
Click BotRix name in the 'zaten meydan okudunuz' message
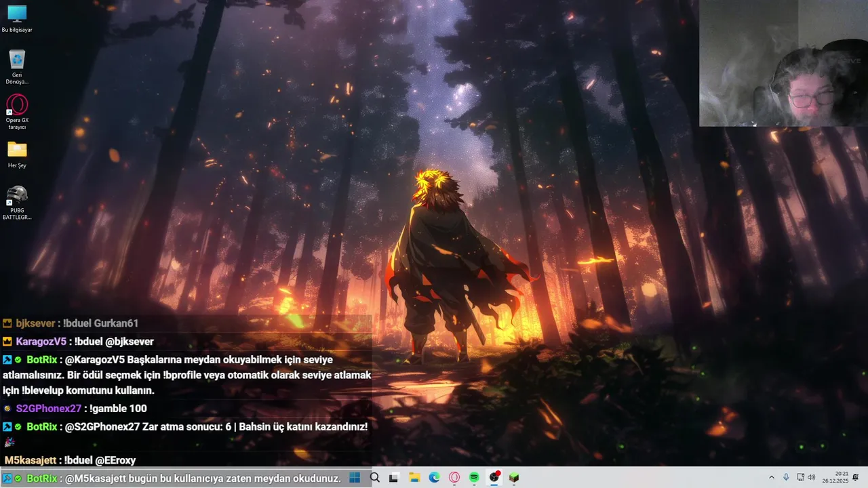tap(42, 479)
